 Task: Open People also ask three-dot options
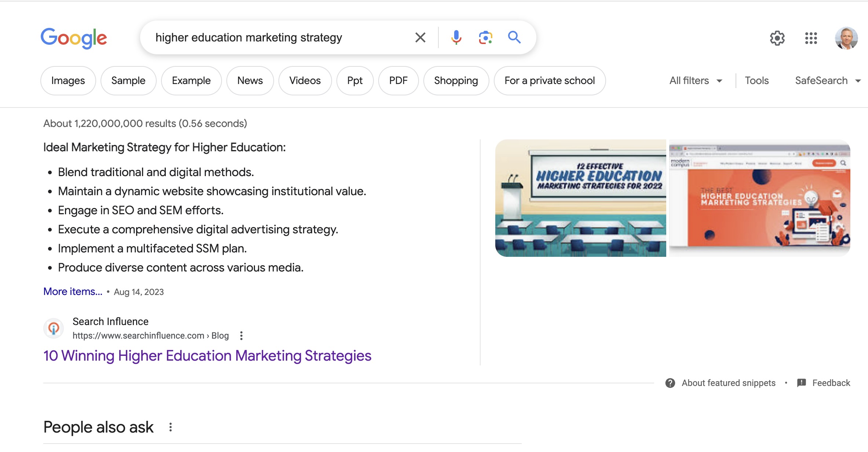(171, 427)
